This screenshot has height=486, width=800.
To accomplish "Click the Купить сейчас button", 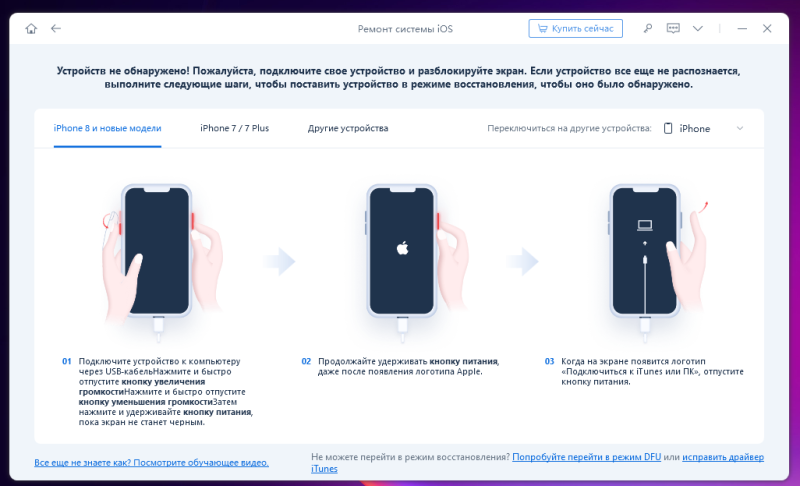I will point(575,29).
